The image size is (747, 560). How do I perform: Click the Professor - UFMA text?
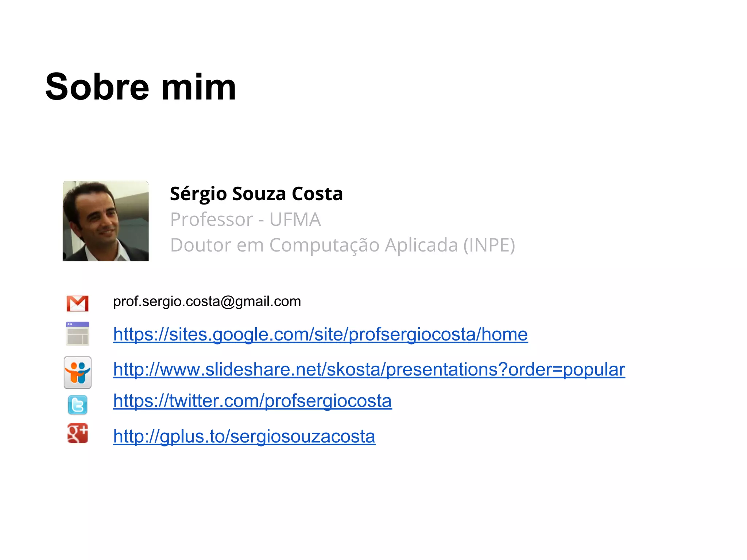[245, 219]
